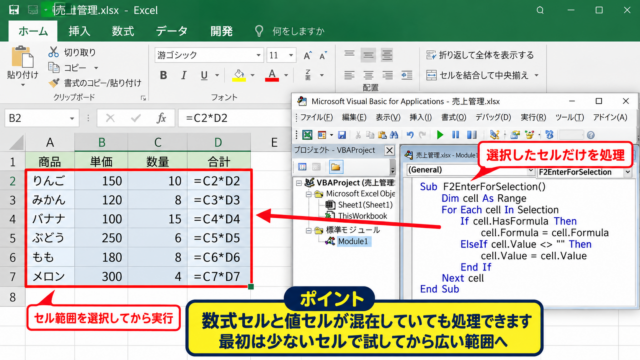Click the Insert Function fx icon
640x360 pixels.
coord(161,118)
